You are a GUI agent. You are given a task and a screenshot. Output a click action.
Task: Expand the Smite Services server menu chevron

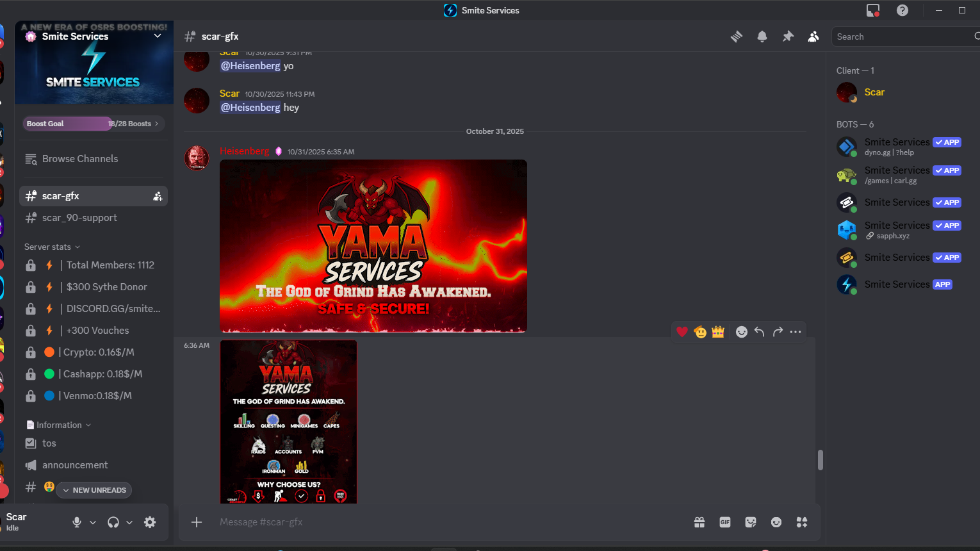tap(158, 36)
